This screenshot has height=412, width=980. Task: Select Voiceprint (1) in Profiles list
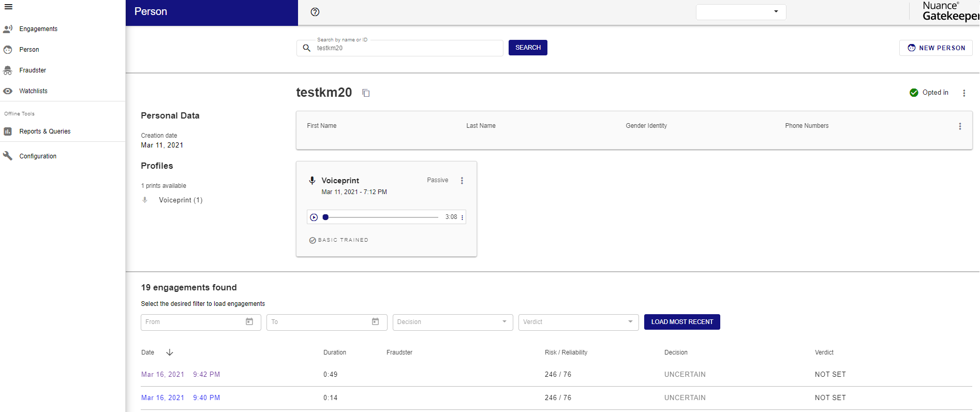click(x=181, y=200)
